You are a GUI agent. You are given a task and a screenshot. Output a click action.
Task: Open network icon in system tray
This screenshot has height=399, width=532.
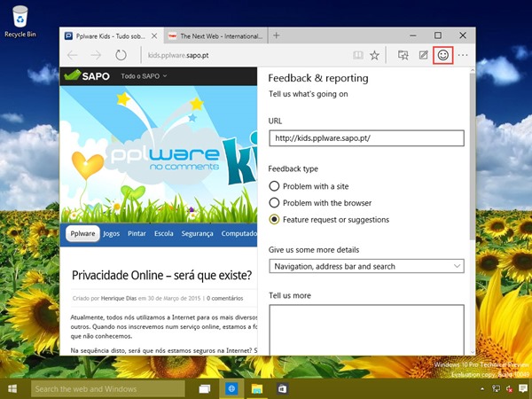(496, 389)
